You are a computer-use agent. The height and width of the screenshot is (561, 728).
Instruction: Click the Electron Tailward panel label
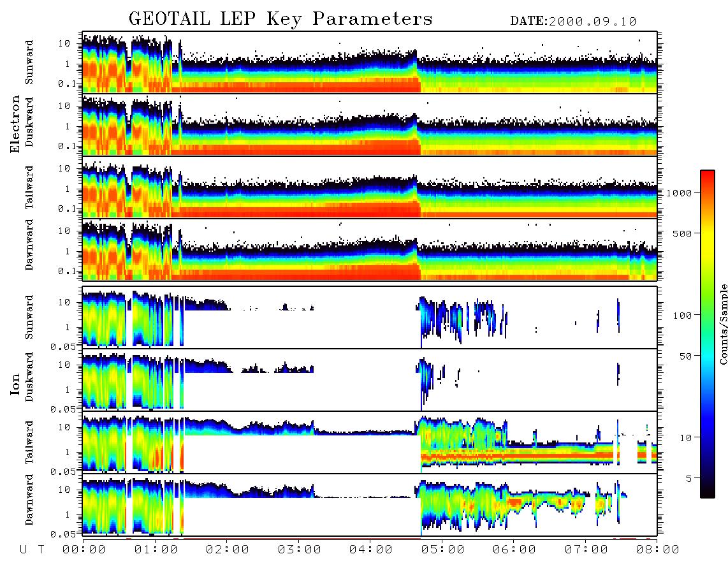click(x=29, y=187)
